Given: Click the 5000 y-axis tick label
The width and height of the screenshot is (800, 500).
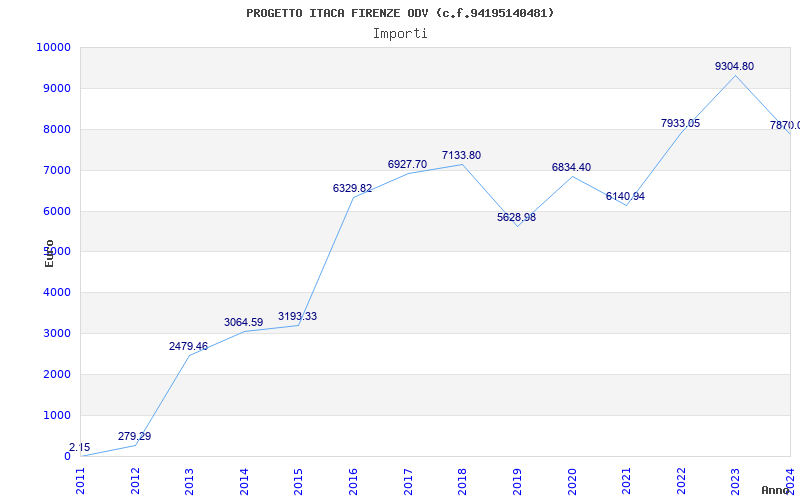Looking at the screenshot, I should [56, 252].
